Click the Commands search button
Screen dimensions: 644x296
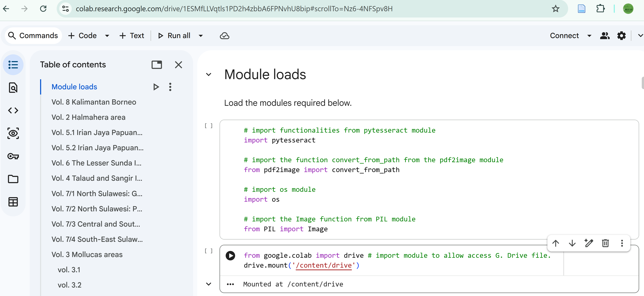[33, 36]
